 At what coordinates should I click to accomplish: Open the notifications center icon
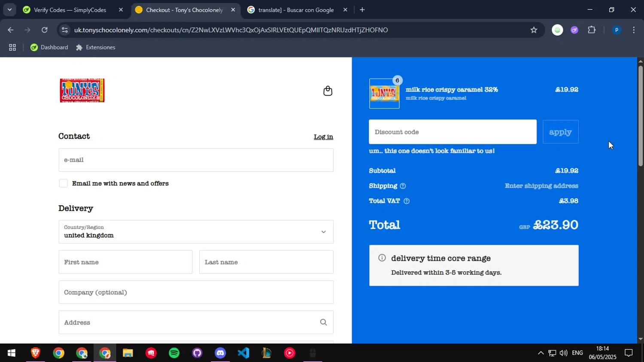pyautogui.click(x=629, y=353)
